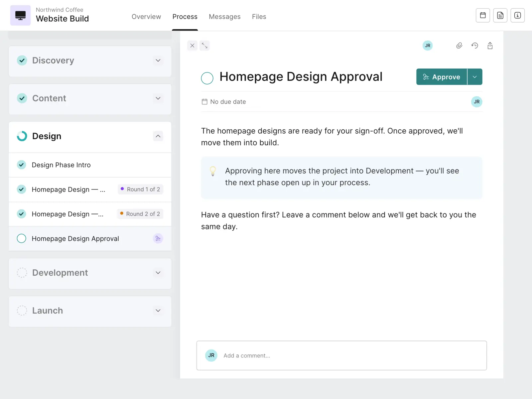Set the No due date field
The image size is (532, 399).
pos(224,102)
